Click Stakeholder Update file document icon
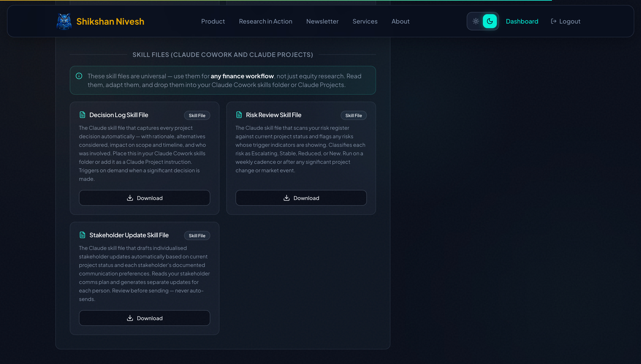The image size is (641, 364). pos(82,235)
